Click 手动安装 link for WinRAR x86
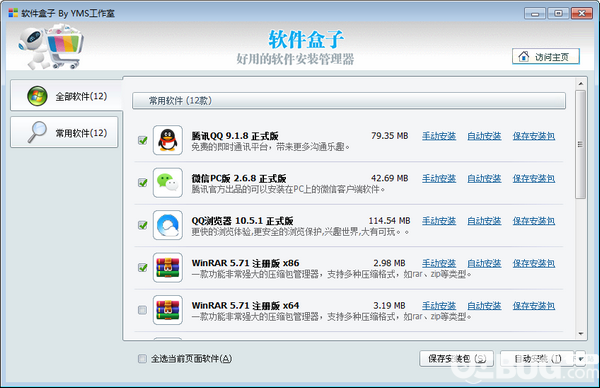600x388 pixels. (x=439, y=263)
